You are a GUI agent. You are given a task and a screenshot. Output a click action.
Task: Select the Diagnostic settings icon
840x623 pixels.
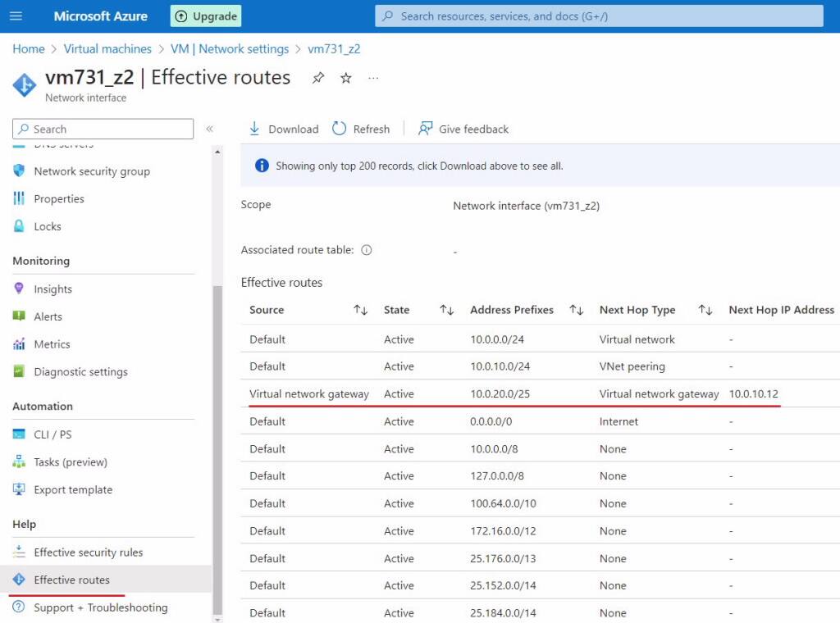(18, 371)
